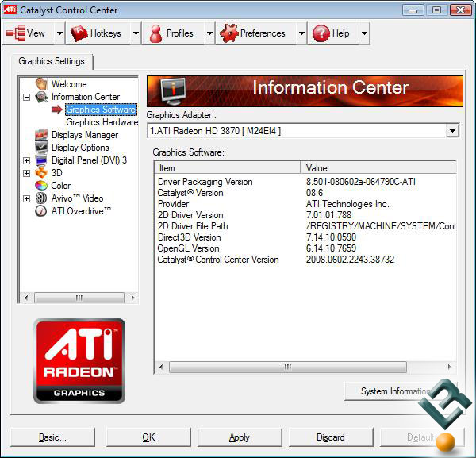Select the Driver Packaging Version row
The image size is (476, 458).
pyautogui.click(x=305, y=182)
